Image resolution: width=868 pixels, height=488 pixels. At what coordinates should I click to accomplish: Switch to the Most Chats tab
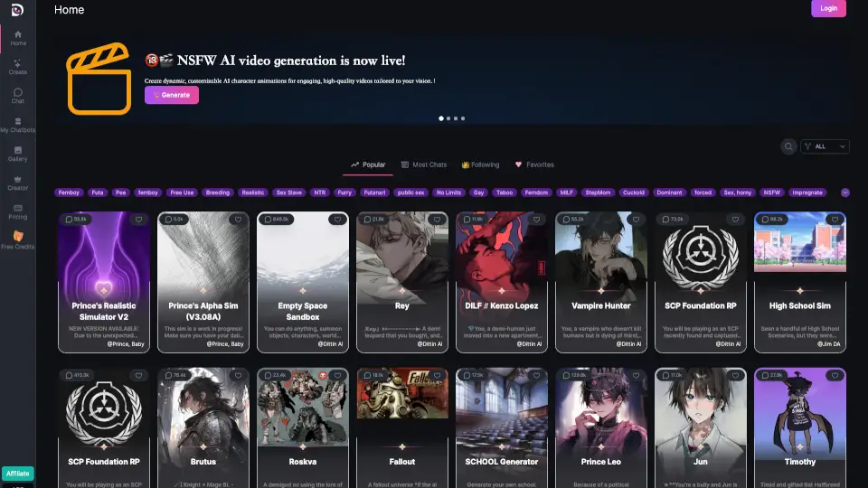[424, 165]
